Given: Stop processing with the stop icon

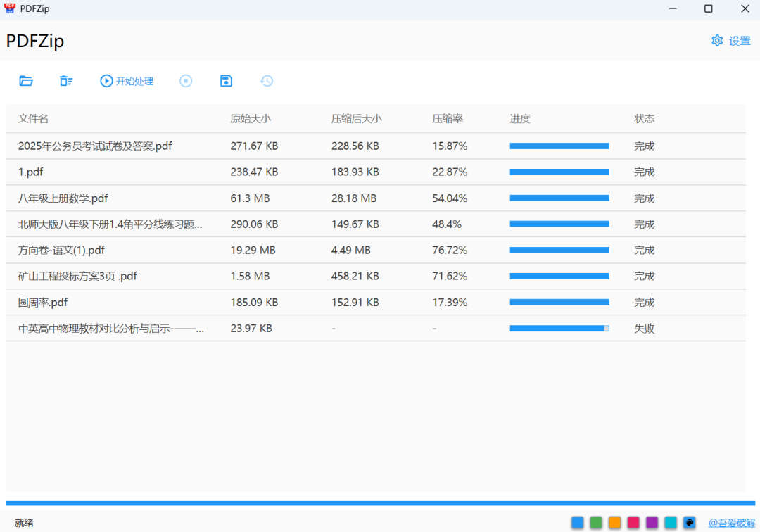Looking at the screenshot, I should (x=186, y=80).
